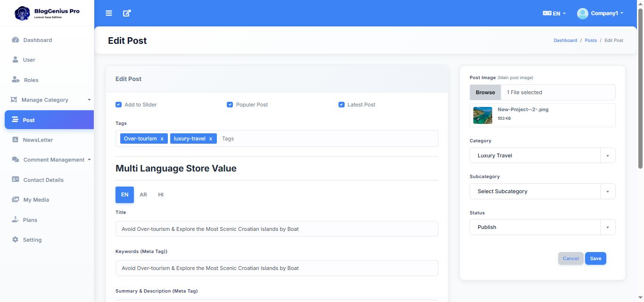Image resolution: width=644 pixels, height=302 pixels.
Task: Remove the Over-tourism tag
Action: 162,139
